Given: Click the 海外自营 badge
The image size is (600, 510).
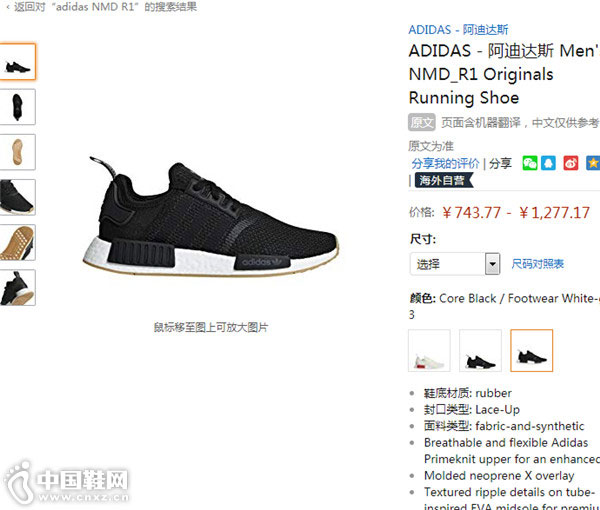Looking at the screenshot, I should point(444,180).
